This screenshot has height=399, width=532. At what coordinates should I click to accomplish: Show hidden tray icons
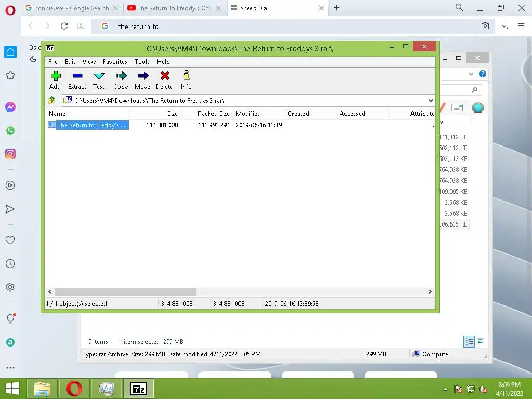(445, 389)
